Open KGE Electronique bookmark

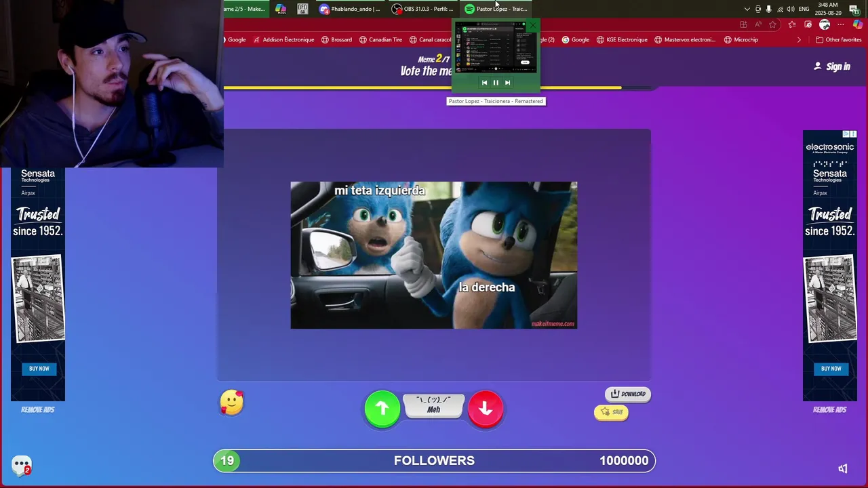point(622,39)
